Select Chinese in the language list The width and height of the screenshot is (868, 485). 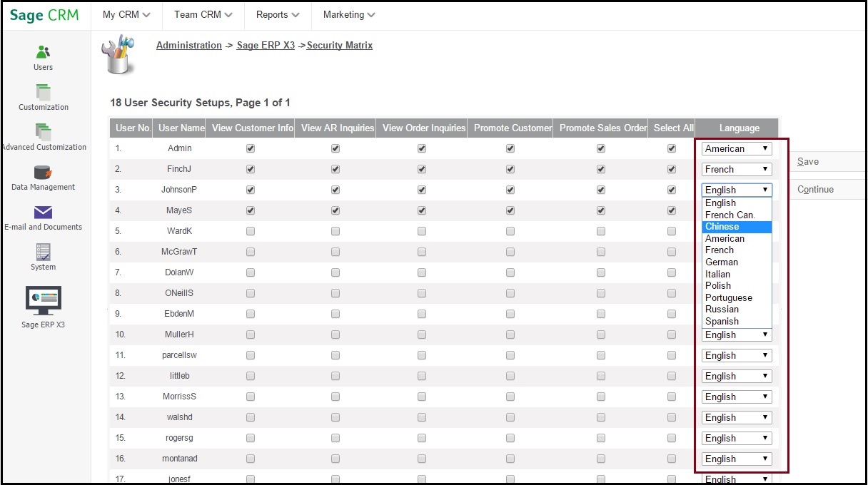click(x=737, y=227)
